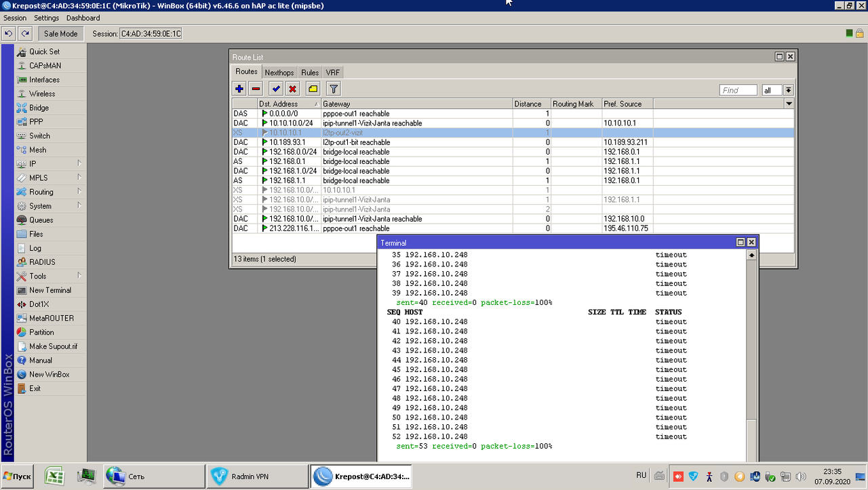This screenshot has width=868, height=490.
Task: Select route 0.0.0.0/0 row
Action: coord(513,114)
